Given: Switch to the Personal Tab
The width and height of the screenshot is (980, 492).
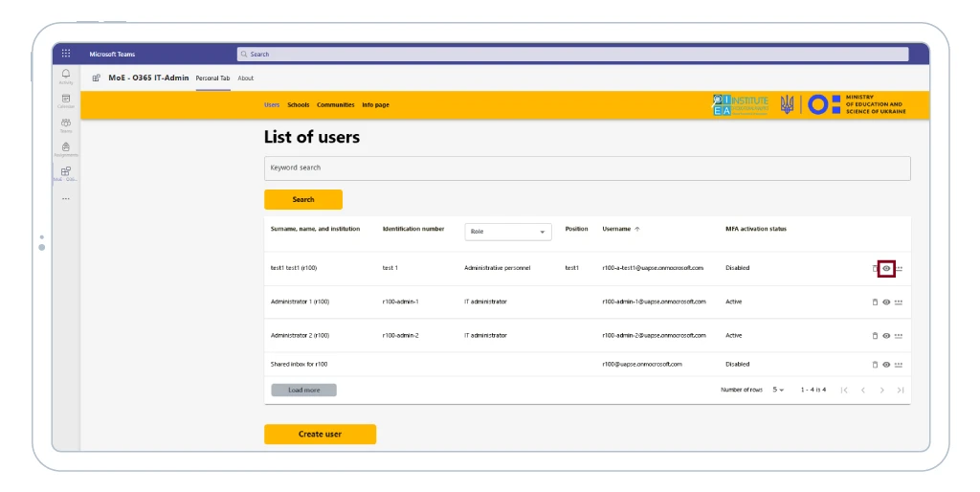Looking at the screenshot, I should [212, 78].
